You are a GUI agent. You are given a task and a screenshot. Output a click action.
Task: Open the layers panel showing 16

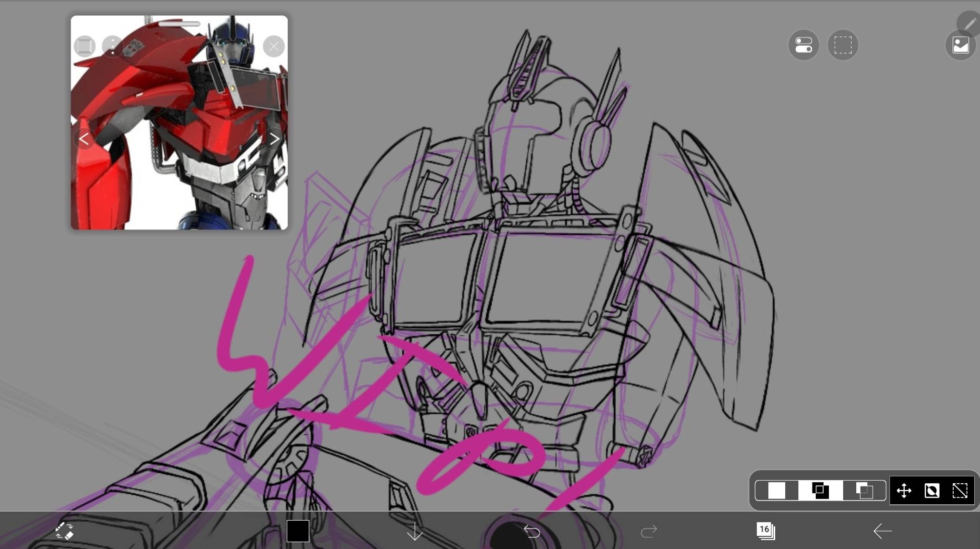click(x=765, y=531)
